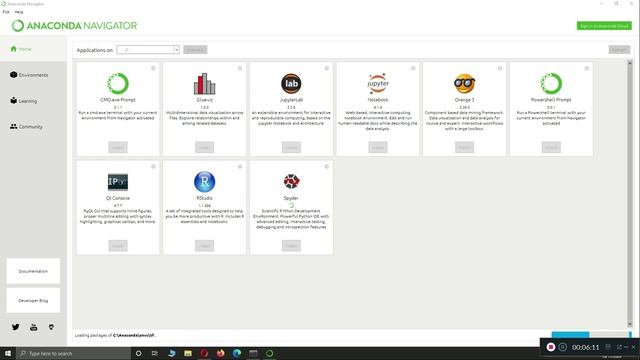Click the Spyder app icon
640x360 pixels.
pos(291,181)
